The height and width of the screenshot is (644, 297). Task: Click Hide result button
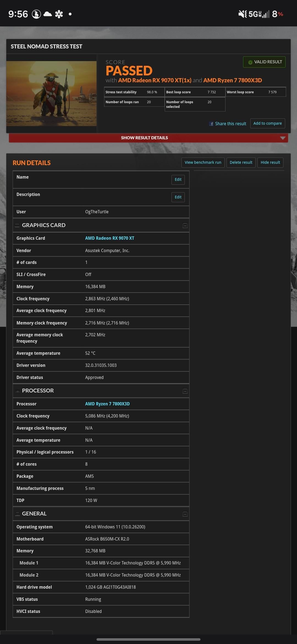coord(270,162)
